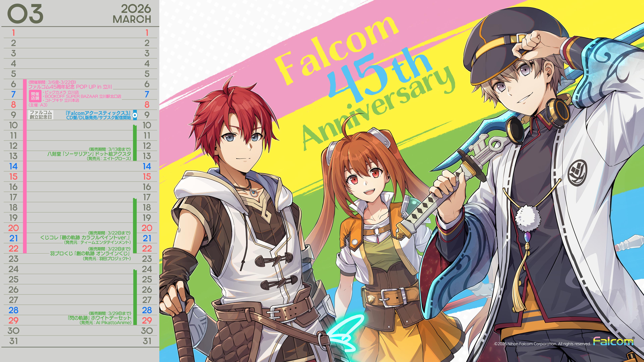Click the blue circle marker on March 9
The image size is (644, 362).
pyautogui.click(x=135, y=115)
